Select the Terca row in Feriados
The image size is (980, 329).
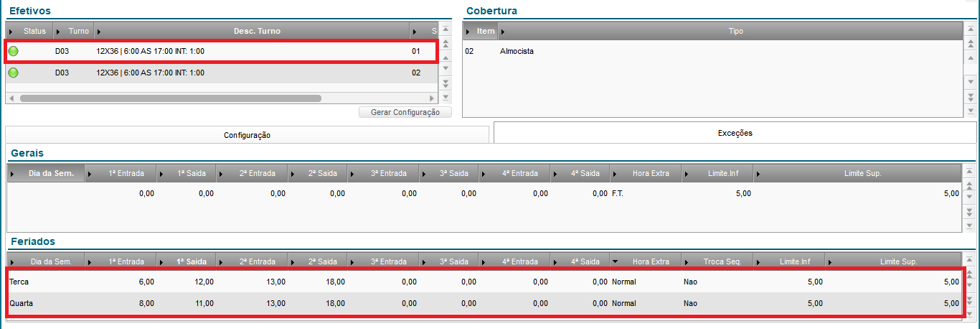[484, 282]
